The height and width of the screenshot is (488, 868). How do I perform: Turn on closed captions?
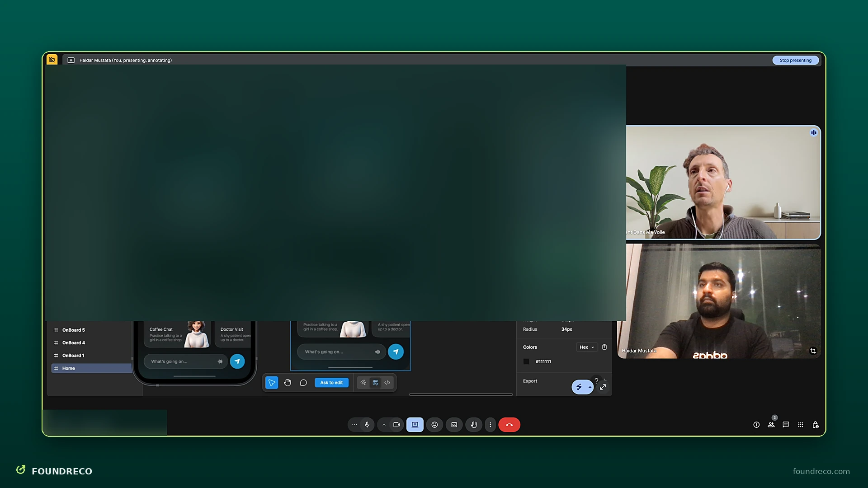click(454, 425)
